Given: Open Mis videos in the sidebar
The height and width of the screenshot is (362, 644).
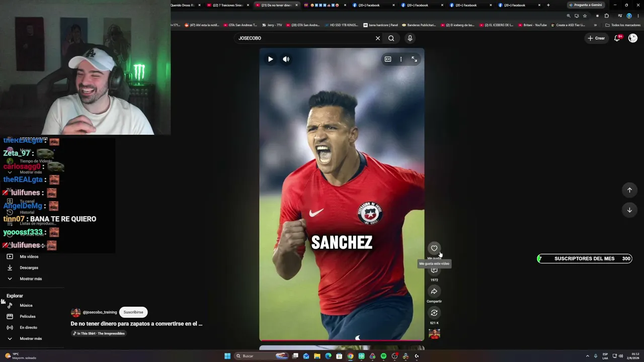Looking at the screenshot, I should click(x=29, y=256).
